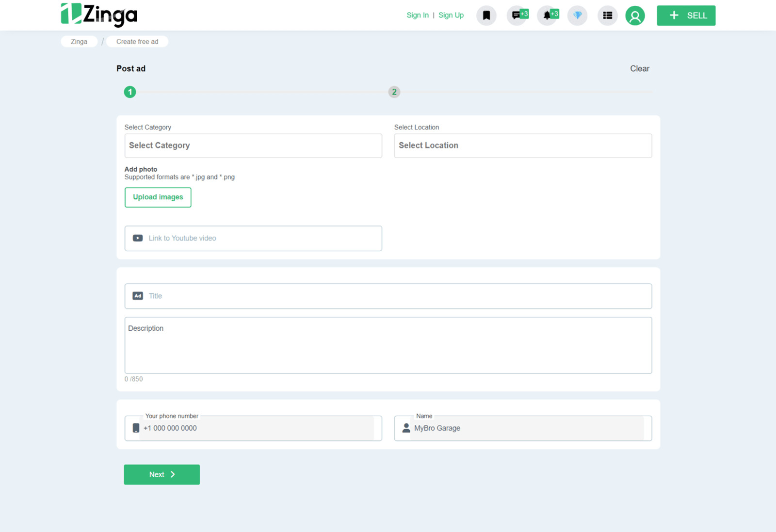Check notifications via the bell icon
The image size is (776, 532).
pyautogui.click(x=547, y=15)
